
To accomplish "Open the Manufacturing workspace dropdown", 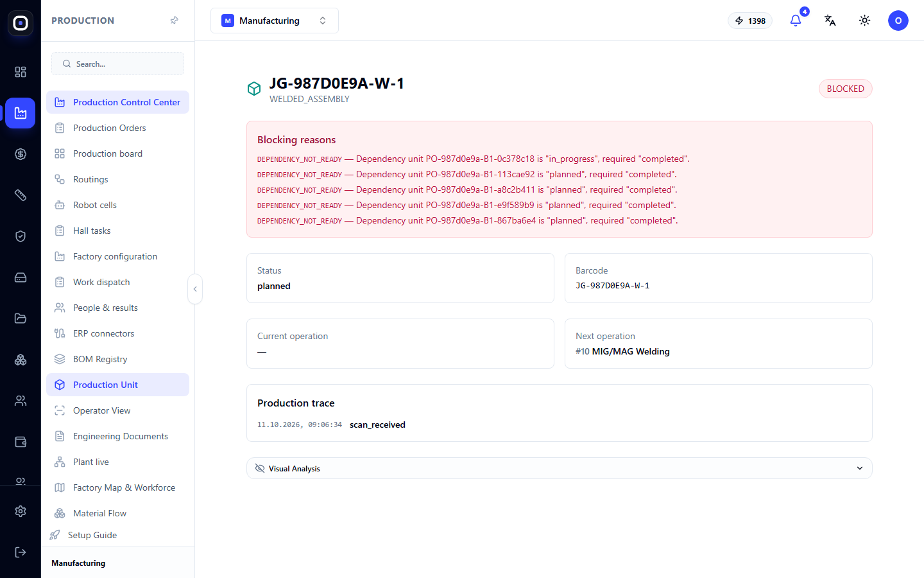I will click(x=275, y=21).
